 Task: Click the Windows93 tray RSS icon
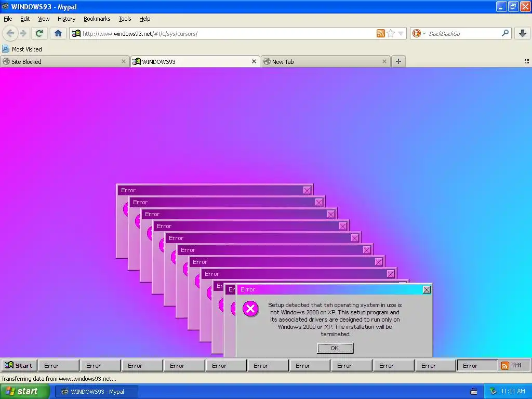point(505,365)
